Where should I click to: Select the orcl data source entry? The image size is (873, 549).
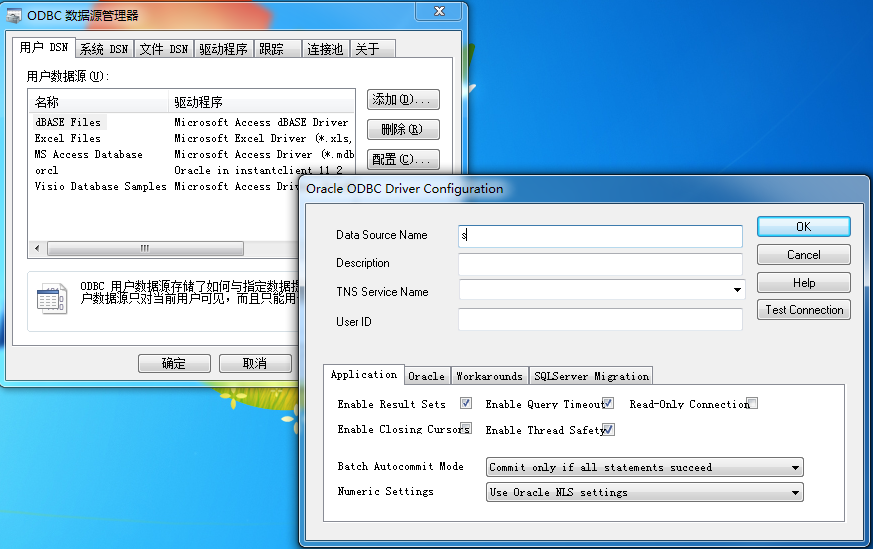tap(46, 170)
